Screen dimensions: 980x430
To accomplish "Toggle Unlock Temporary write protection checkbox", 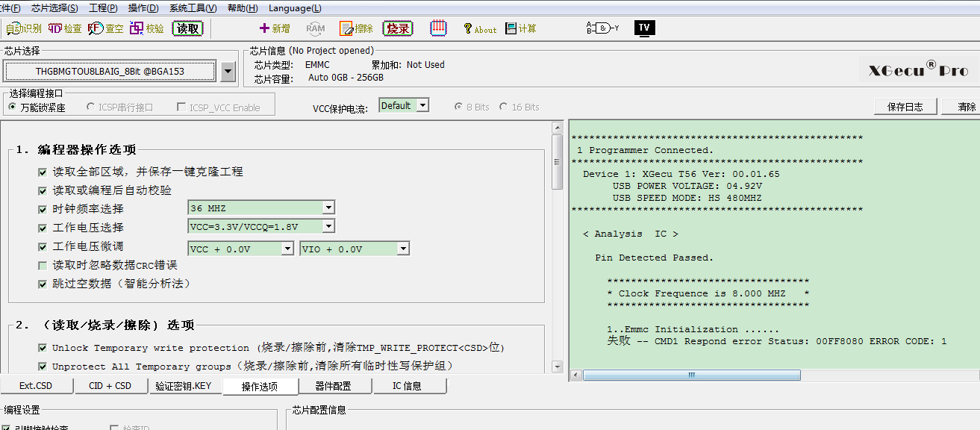I will (x=43, y=348).
